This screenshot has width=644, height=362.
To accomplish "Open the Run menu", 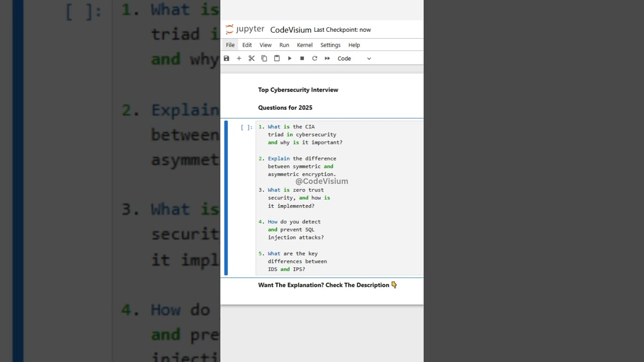I will pyautogui.click(x=284, y=45).
